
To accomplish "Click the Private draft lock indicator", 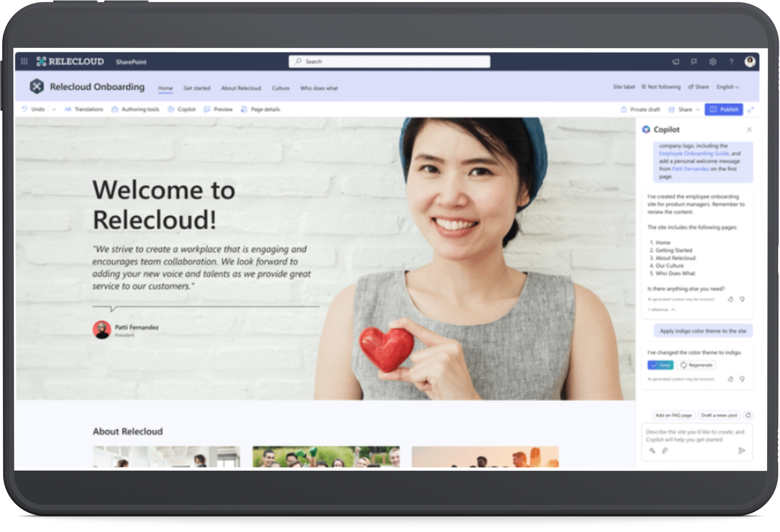I will tap(640, 109).
